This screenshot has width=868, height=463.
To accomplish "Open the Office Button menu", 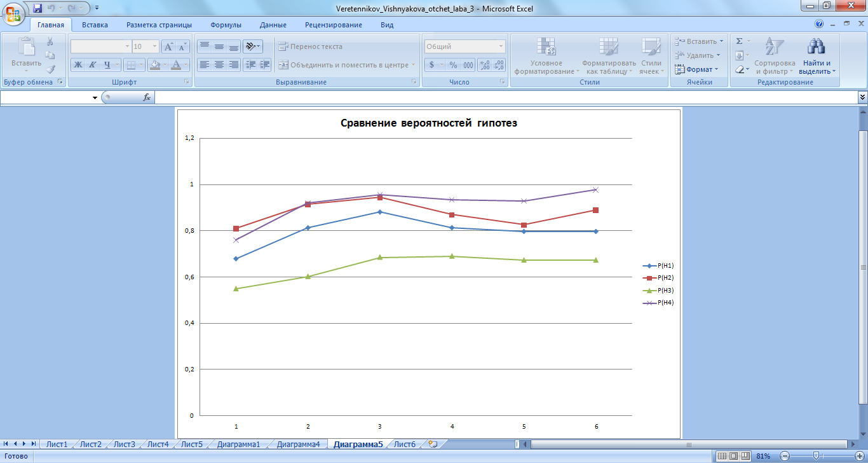I will tap(14, 13).
